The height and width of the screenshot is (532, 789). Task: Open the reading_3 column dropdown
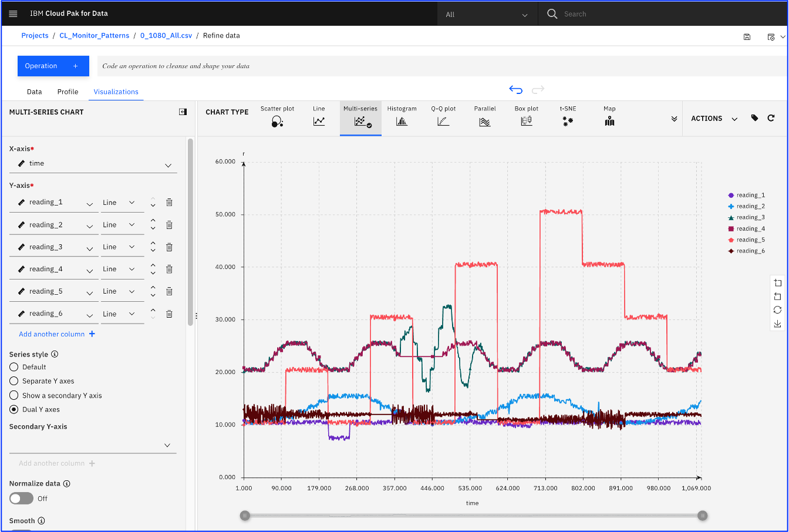[x=54, y=247]
